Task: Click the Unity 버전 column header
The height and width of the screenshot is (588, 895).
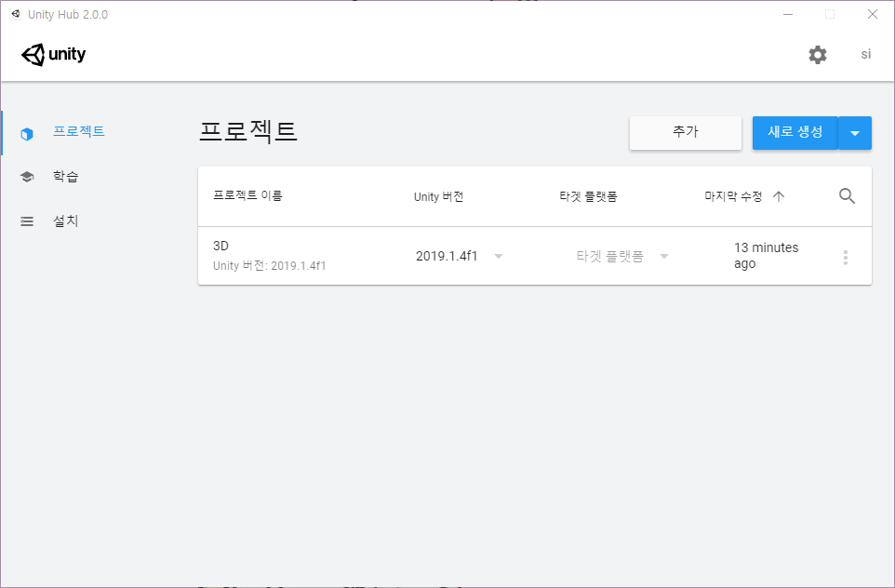Action: [438, 197]
